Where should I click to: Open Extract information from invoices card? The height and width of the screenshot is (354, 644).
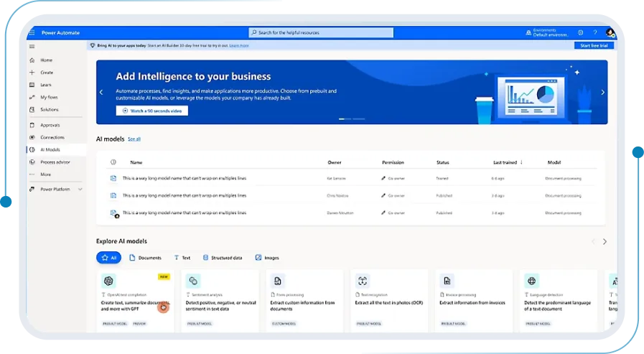pos(474,301)
